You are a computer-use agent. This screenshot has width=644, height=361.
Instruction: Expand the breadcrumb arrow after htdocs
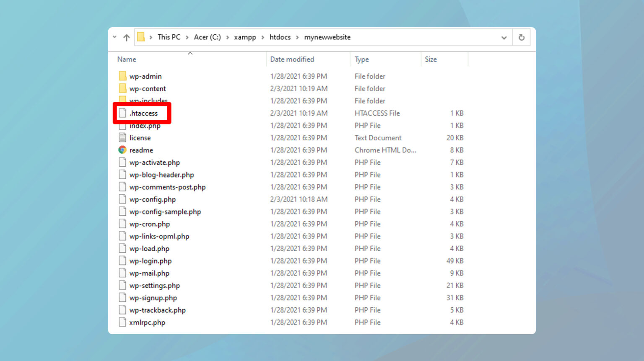coord(297,37)
